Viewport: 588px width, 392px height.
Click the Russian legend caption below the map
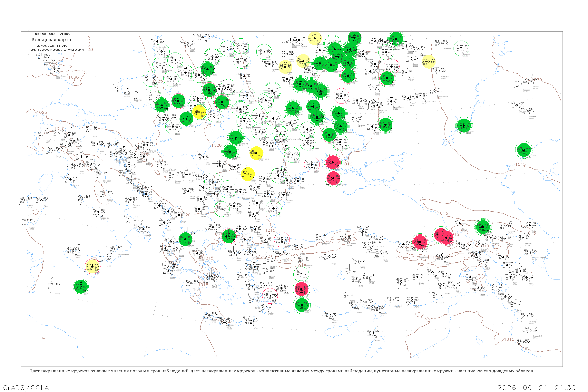coord(281,371)
